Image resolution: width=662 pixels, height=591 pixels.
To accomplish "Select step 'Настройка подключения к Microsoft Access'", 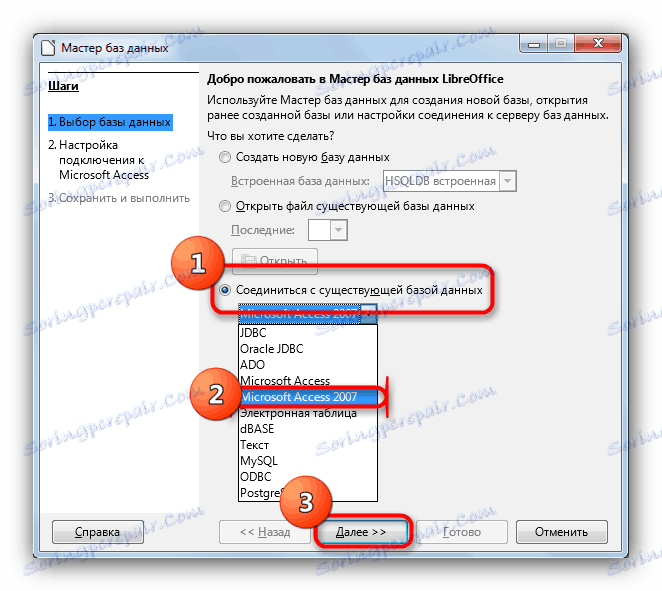I will click(99, 160).
